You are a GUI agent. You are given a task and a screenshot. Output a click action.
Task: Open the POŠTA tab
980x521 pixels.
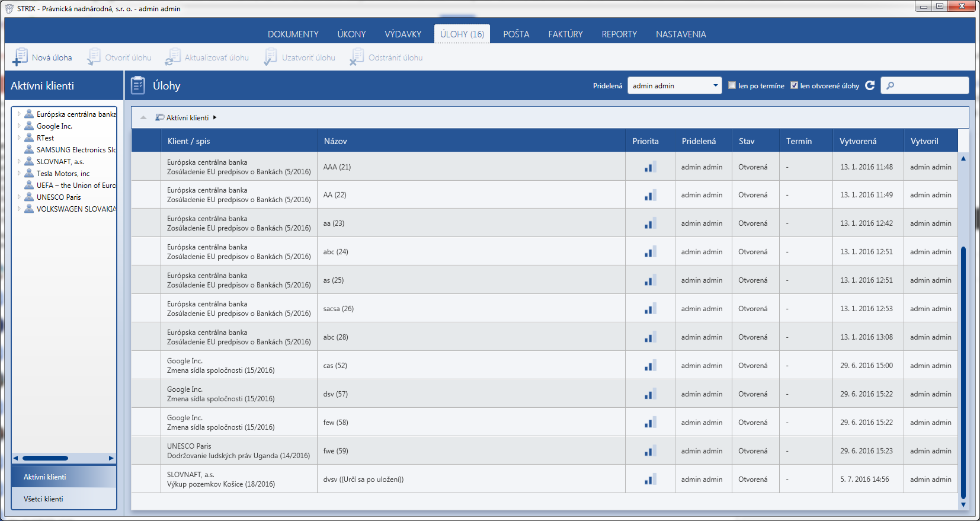[x=517, y=34]
